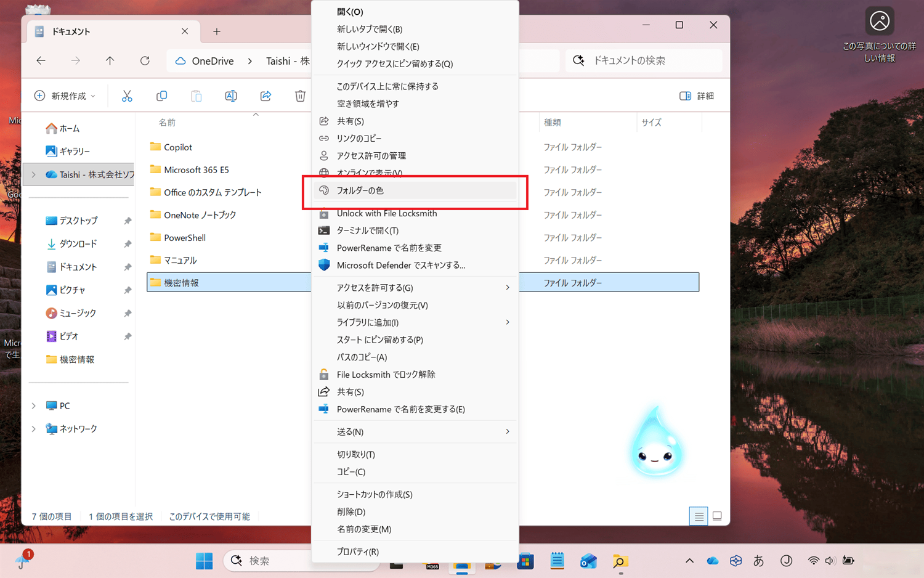Open Microsoft Store taskbar icon
This screenshot has height=578, width=924.
[x=525, y=561]
